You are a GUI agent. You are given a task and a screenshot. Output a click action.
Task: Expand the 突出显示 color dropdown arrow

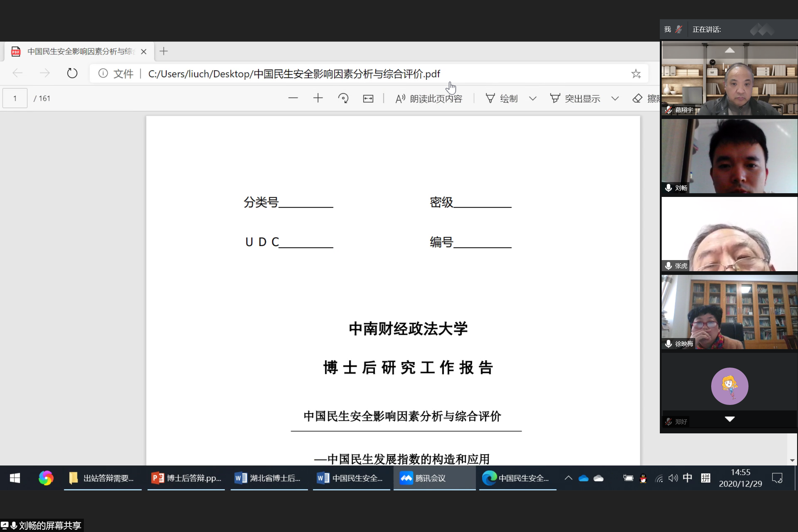click(615, 99)
